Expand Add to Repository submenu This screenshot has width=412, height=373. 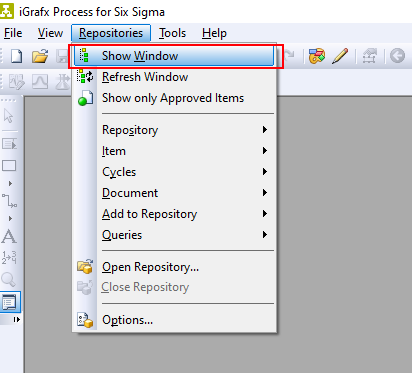[175, 214]
